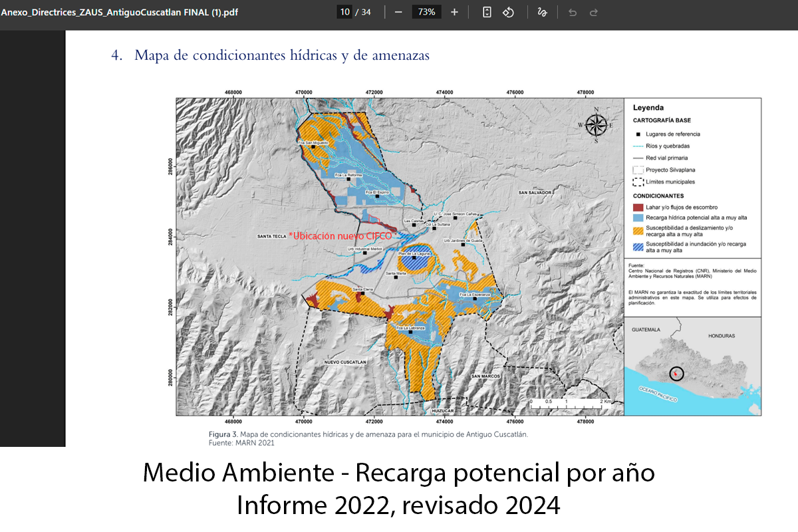
Task: Click the PDF file name title
Action: click(120, 12)
